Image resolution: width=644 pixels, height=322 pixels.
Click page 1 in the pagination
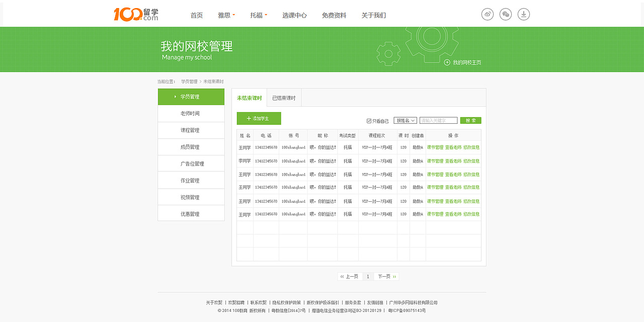368,276
